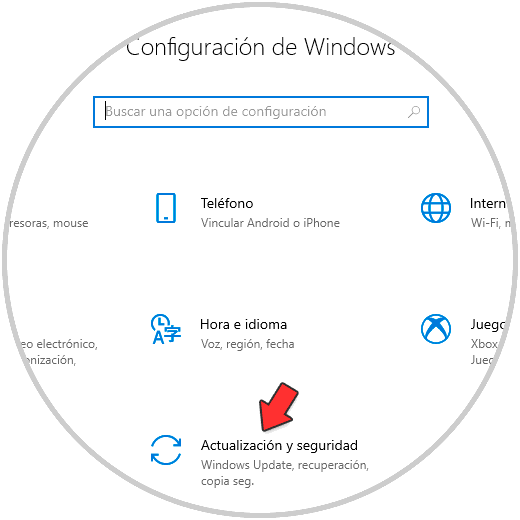Click the Actualización y seguridad refresh arrows icon
The image size is (520, 520).
(x=166, y=450)
